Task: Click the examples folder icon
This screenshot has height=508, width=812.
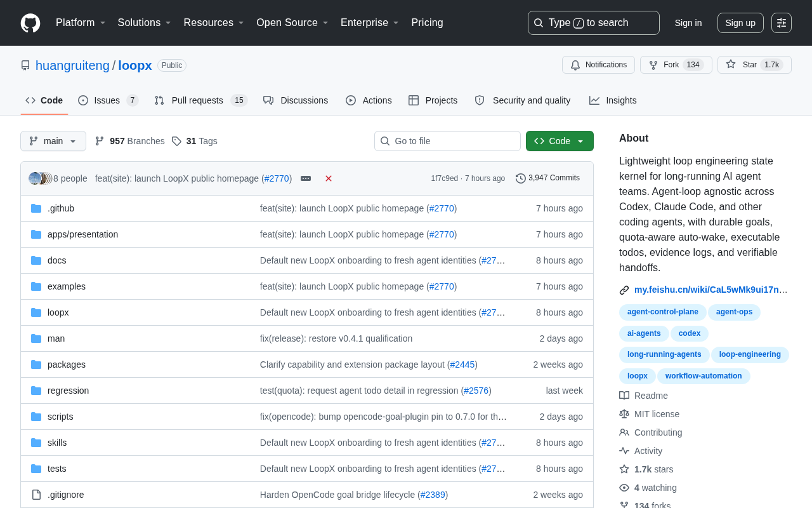Action: 36,286
